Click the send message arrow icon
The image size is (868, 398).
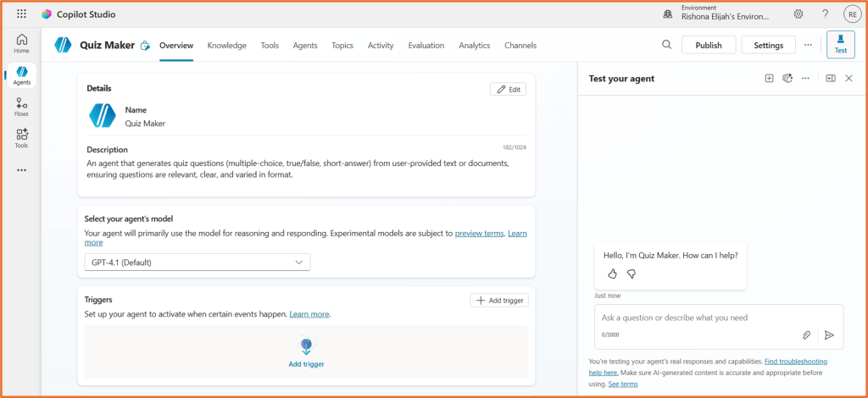pos(829,335)
